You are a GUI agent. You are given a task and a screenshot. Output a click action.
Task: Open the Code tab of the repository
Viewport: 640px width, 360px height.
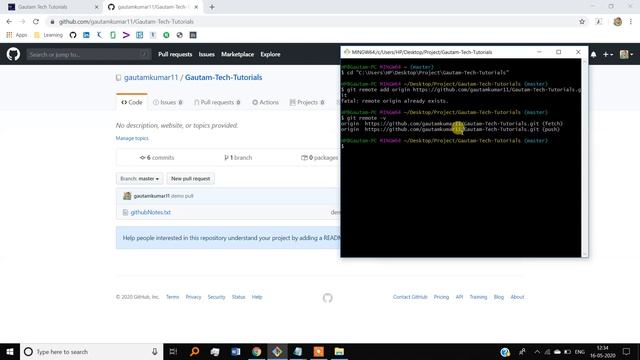(x=132, y=102)
